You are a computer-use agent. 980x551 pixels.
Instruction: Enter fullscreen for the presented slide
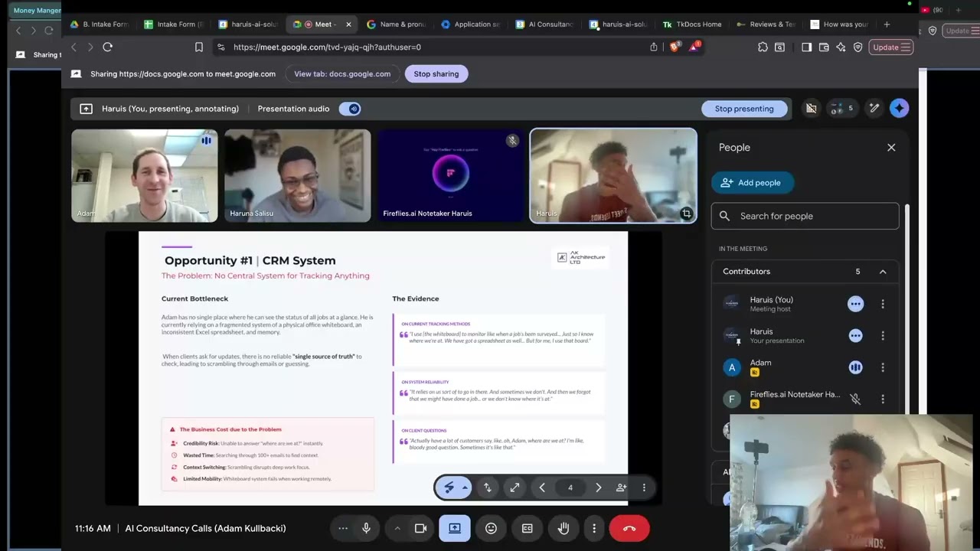click(514, 487)
